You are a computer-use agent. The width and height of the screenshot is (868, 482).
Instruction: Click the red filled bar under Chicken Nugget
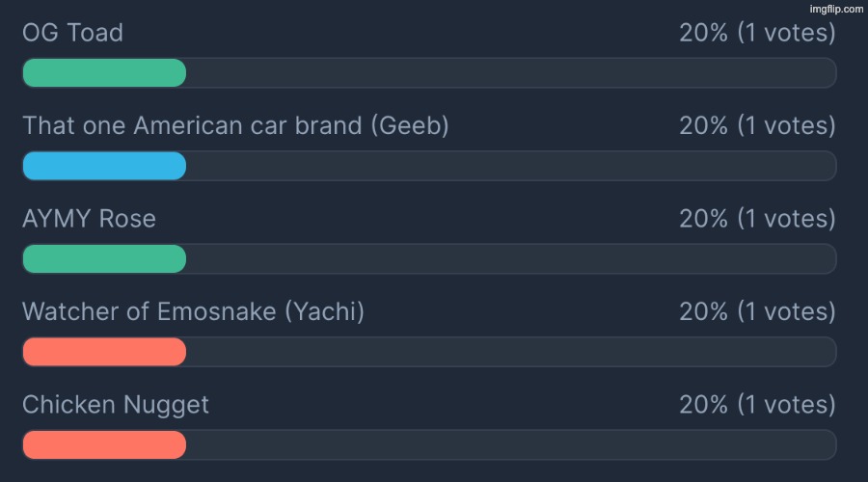pyautogui.click(x=104, y=444)
